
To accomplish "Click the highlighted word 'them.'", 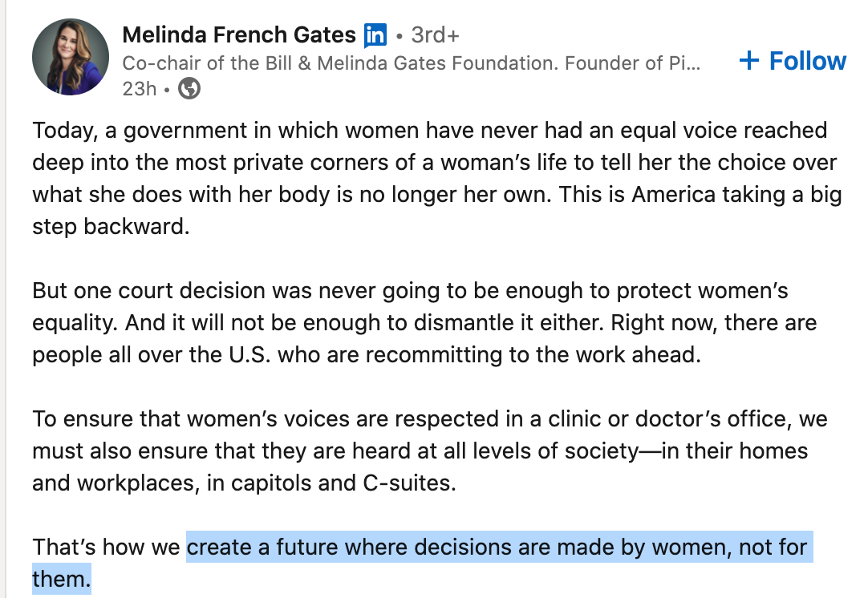I will click(61, 579).
